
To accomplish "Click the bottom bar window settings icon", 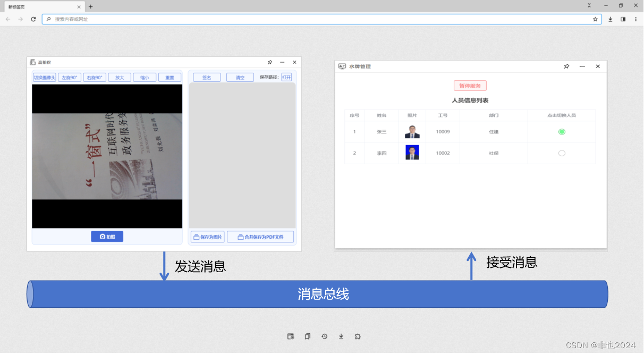I will (x=291, y=336).
